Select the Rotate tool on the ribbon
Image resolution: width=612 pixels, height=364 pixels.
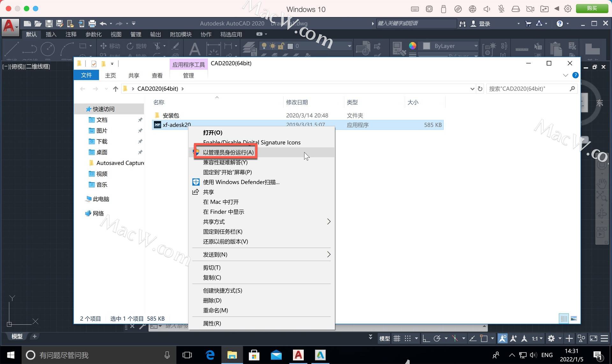137,46
